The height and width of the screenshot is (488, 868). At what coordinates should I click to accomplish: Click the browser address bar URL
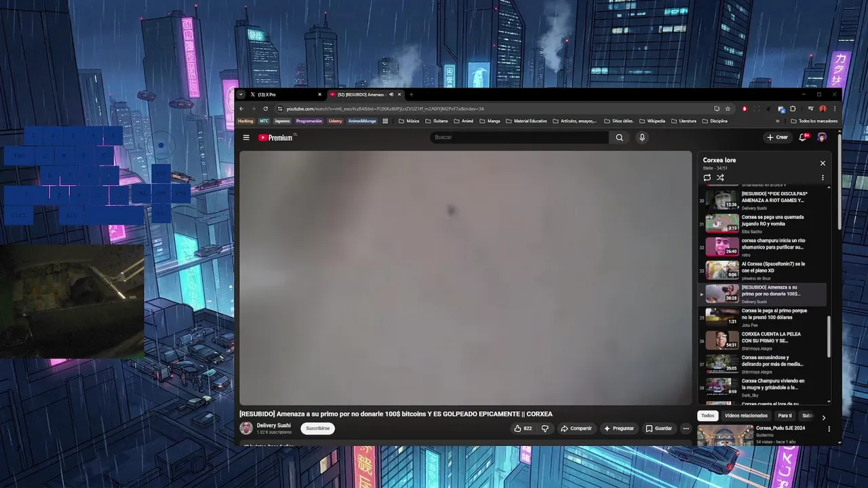click(x=385, y=108)
